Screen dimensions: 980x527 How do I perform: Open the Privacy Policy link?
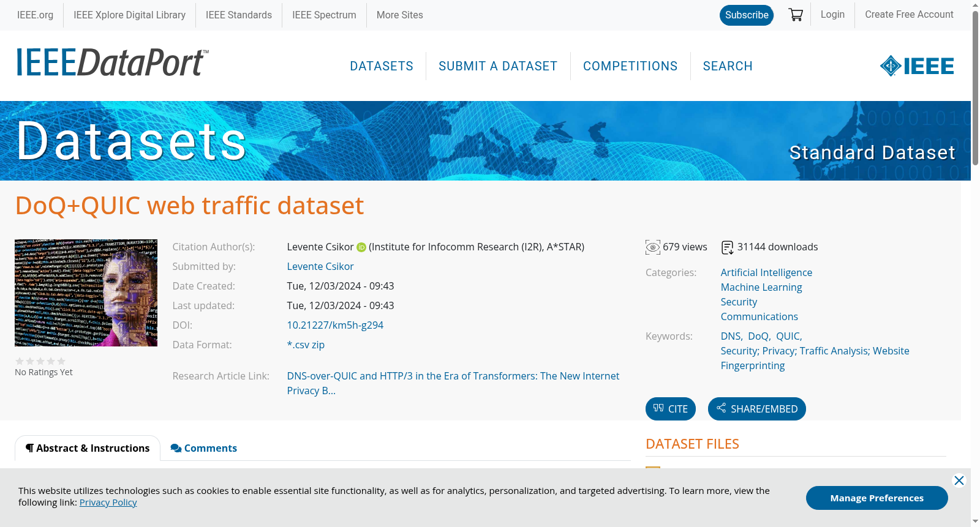(108, 503)
